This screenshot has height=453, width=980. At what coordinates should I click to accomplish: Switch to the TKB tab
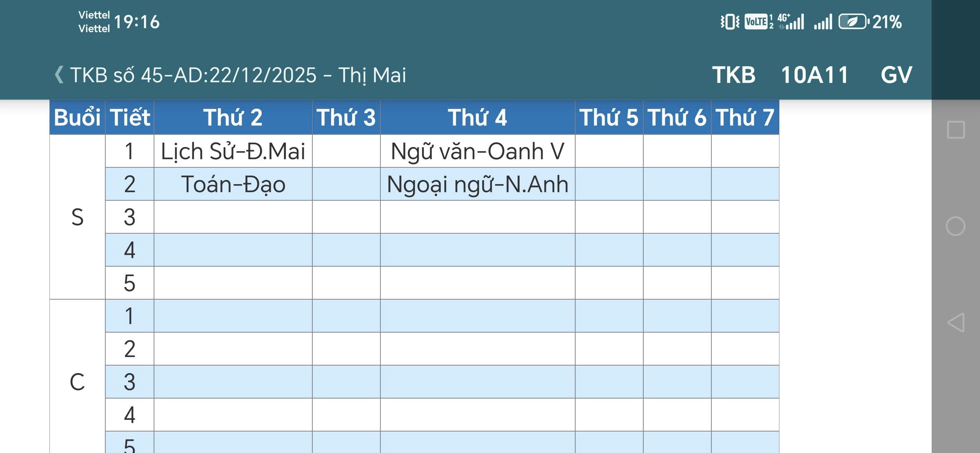point(734,75)
